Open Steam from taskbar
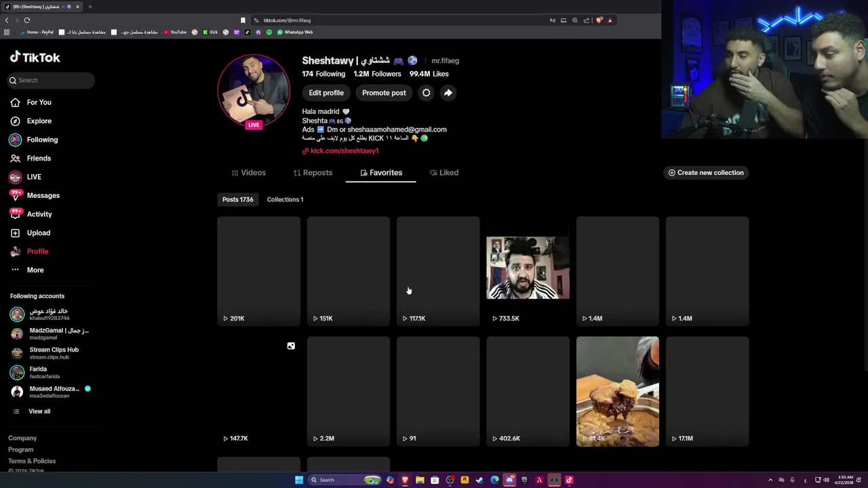 [x=479, y=480]
